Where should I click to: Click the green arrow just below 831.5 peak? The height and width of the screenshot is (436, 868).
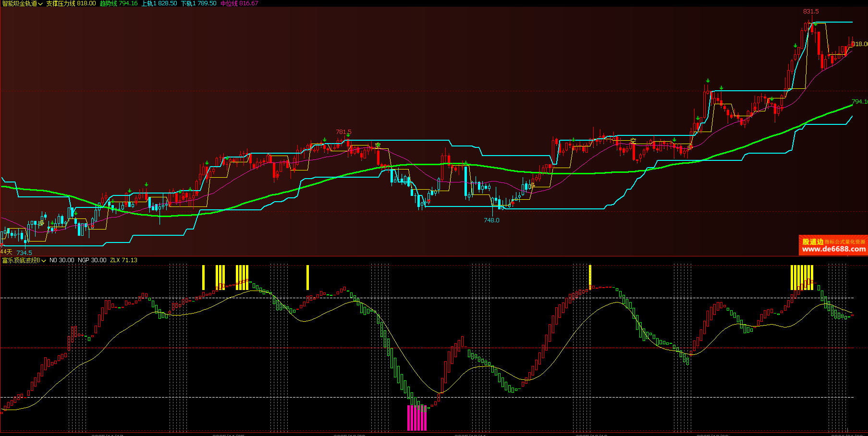click(x=815, y=24)
